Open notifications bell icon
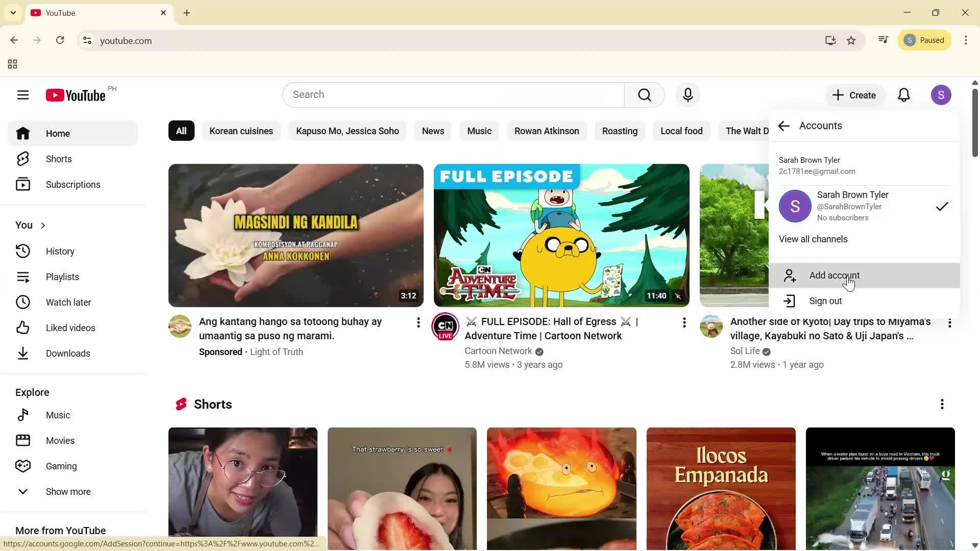Viewport: 980px width, 551px height. (904, 95)
